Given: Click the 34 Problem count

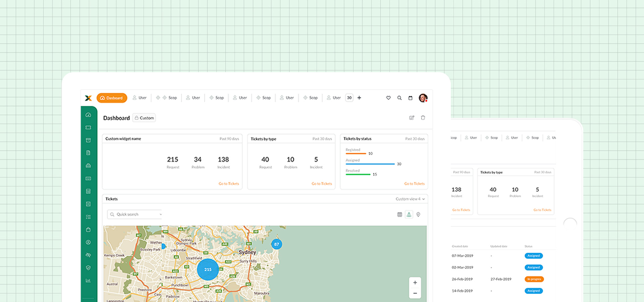Looking at the screenshot, I should click(198, 162).
